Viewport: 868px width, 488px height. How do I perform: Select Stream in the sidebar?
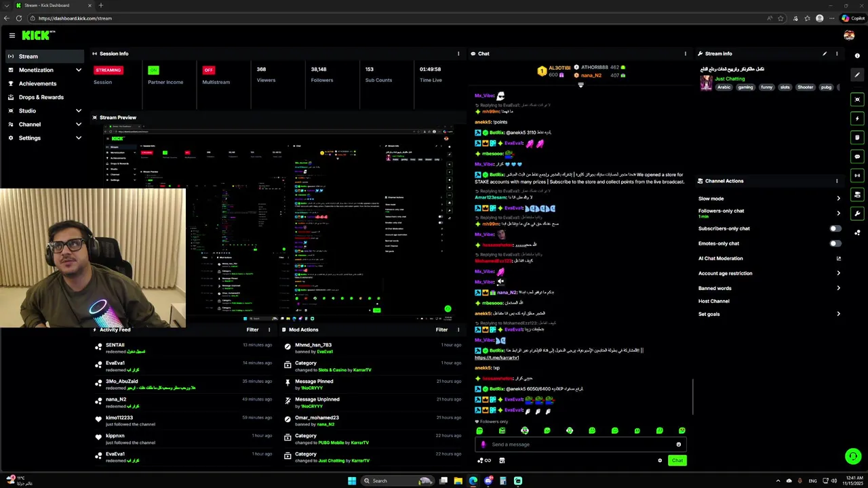pyautogui.click(x=44, y=56)
